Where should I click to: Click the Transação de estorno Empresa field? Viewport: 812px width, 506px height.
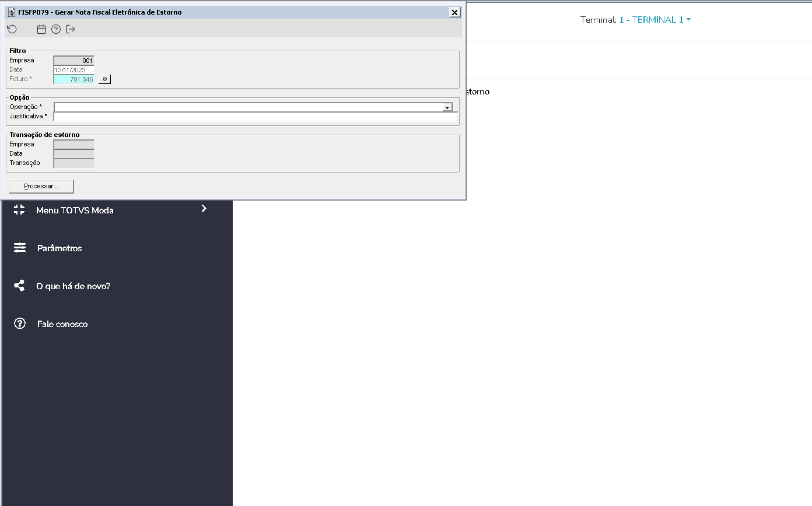pos(74,145)
